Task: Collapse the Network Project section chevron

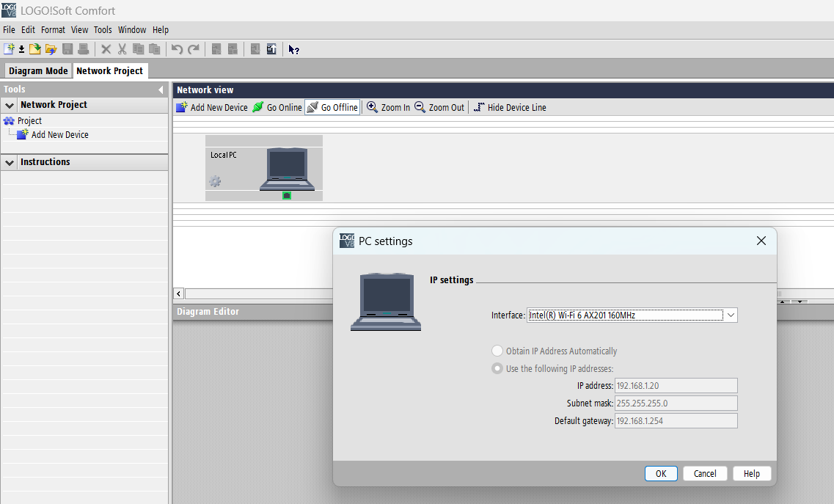Action: [10, 106]
